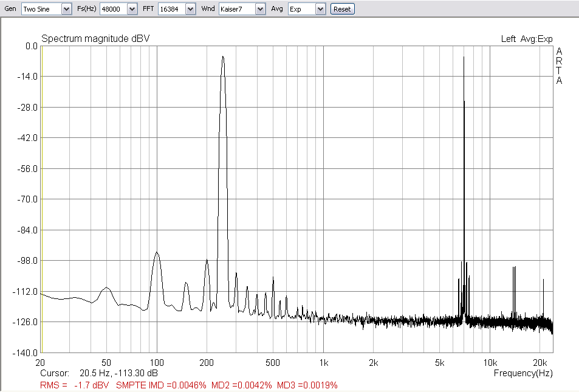This screenshot has height=392, width=579.
Task: Click 'Spectrum magnitude dBV' plot title
Action: [95, 39]
